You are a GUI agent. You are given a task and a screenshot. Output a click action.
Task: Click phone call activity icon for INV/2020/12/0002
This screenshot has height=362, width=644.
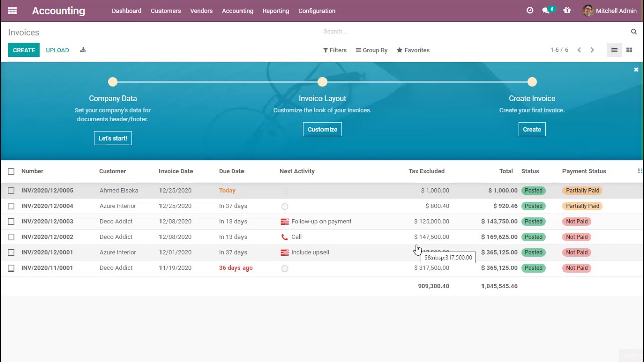285,237
